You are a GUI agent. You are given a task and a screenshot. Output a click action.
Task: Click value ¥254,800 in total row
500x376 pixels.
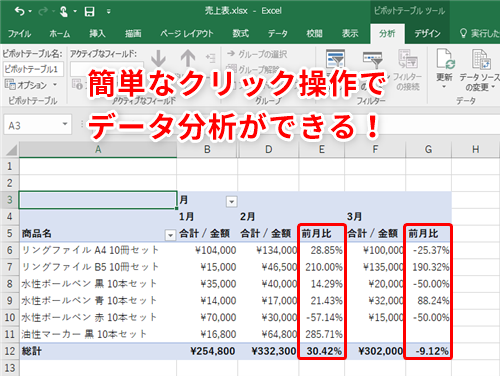pos(213,351)
